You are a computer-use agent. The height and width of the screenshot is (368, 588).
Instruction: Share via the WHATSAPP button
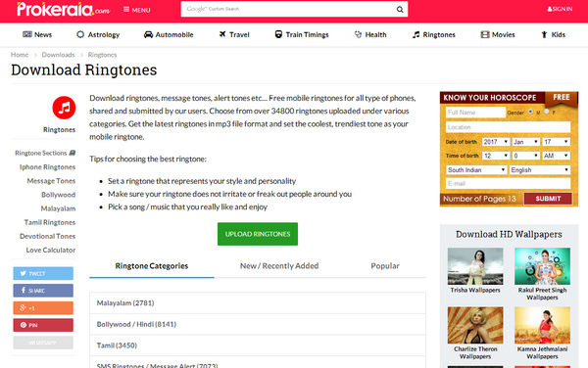click(x=43, y=343)
